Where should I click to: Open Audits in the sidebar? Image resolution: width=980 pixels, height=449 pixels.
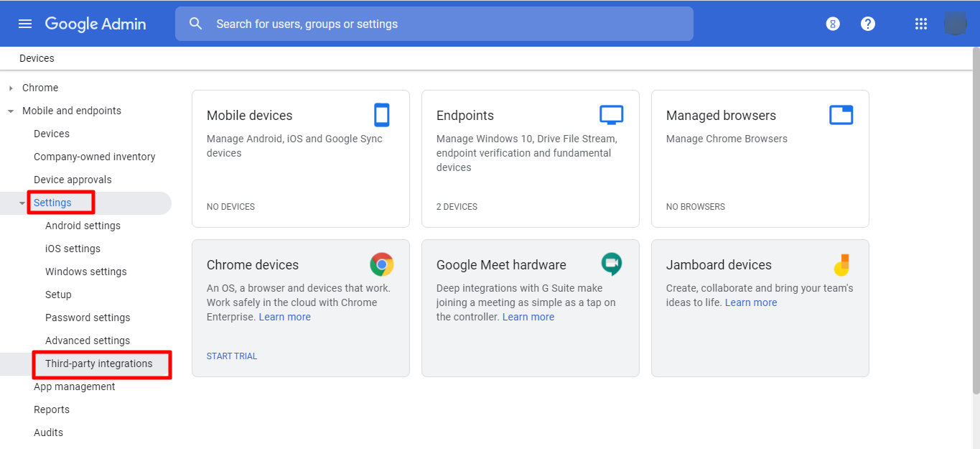tap(48, 432)
